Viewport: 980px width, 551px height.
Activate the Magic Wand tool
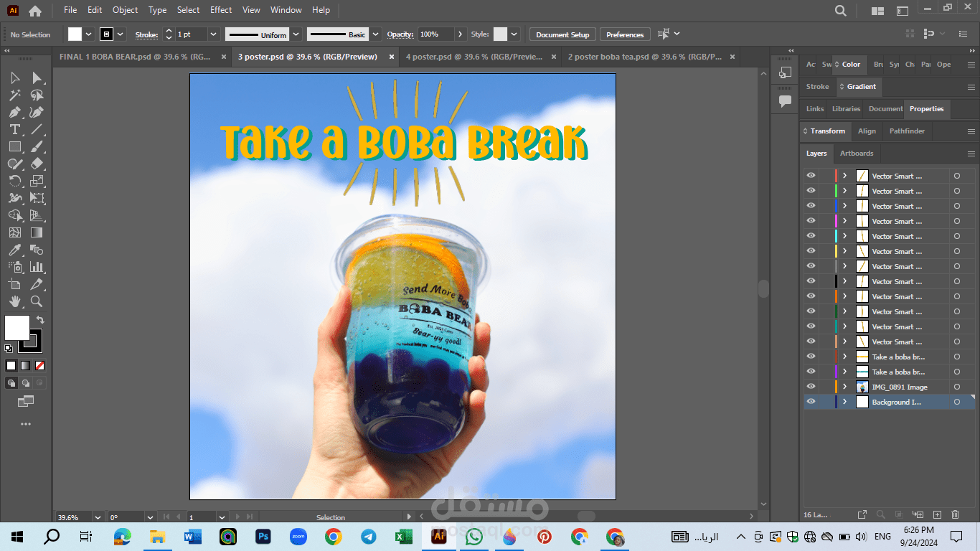point(15,95)
